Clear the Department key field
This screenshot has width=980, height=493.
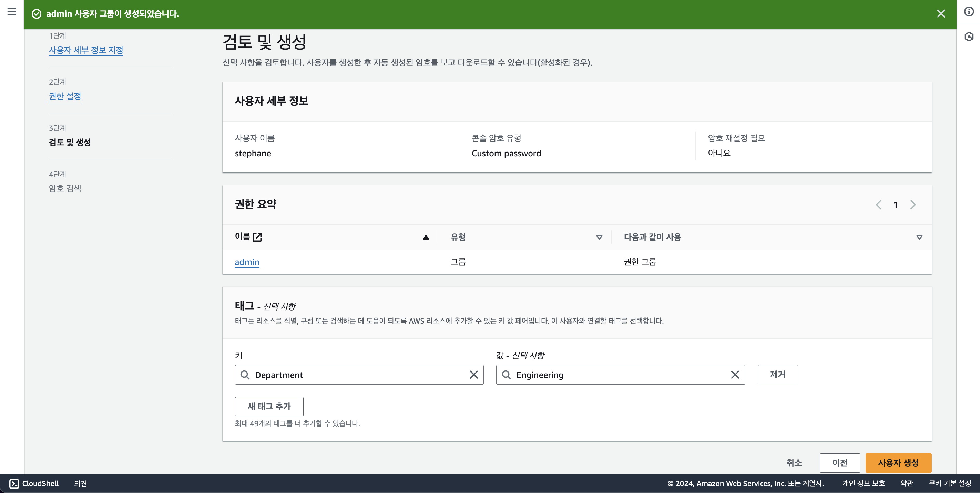click(474, 375)
